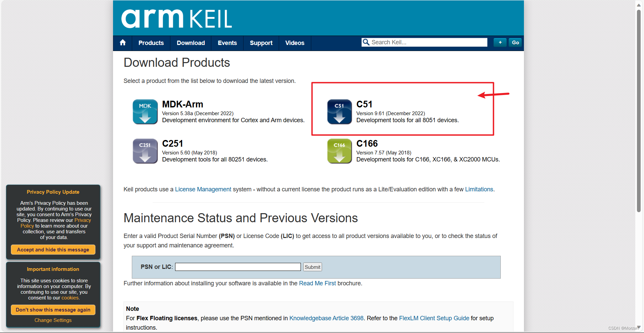Viewport: 644px width, 333px height.
Task: Open the License Management link
Action: tap(203, 189)
